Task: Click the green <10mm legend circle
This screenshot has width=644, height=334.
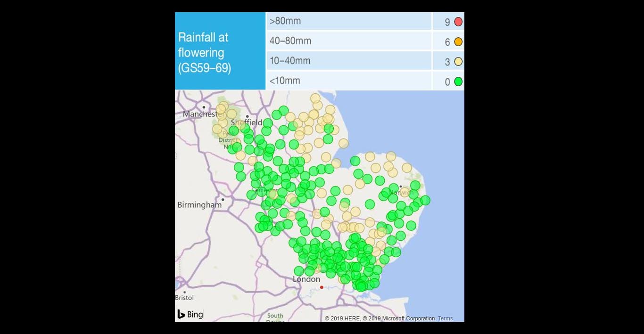Action: 458,81
